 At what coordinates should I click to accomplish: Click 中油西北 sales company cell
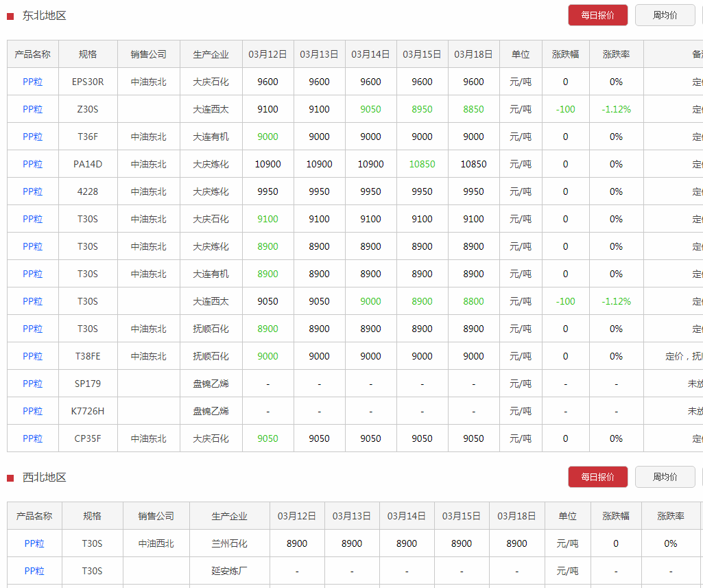tap(156, 543)
